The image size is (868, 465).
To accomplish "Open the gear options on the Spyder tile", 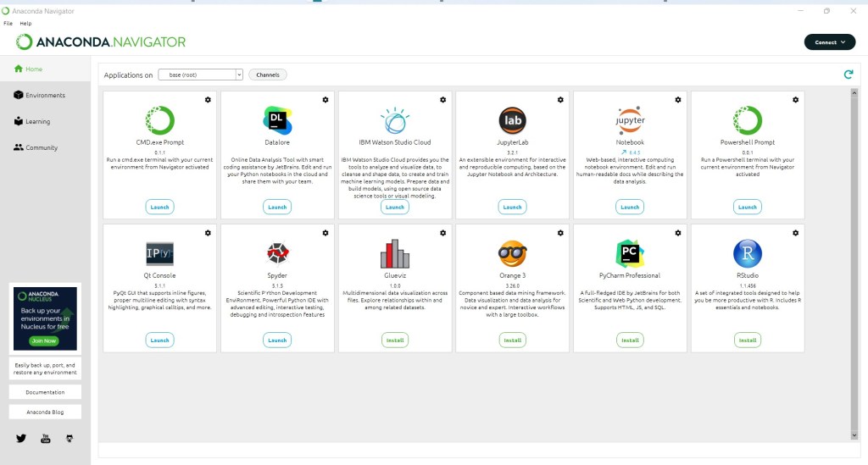I will (x=325, y=232).
